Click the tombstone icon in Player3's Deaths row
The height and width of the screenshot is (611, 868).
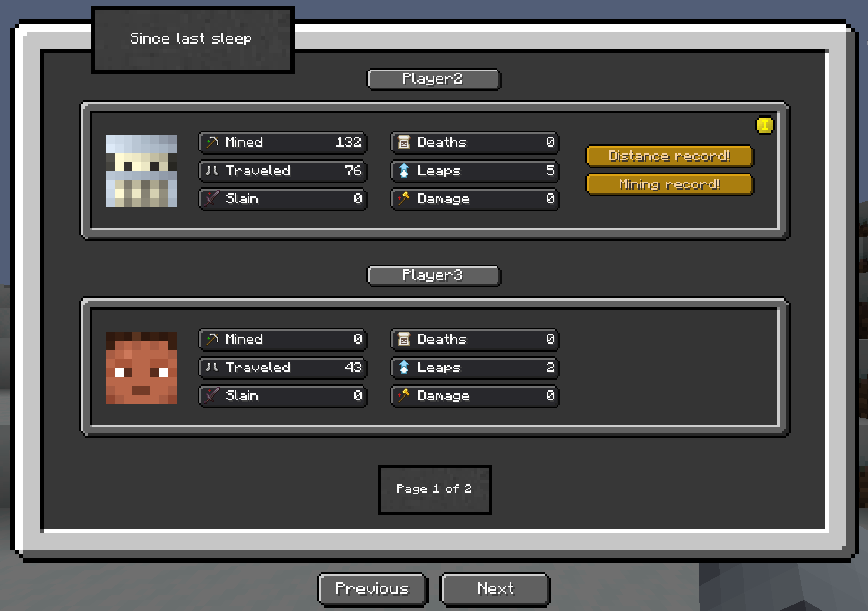pos(404,339)
